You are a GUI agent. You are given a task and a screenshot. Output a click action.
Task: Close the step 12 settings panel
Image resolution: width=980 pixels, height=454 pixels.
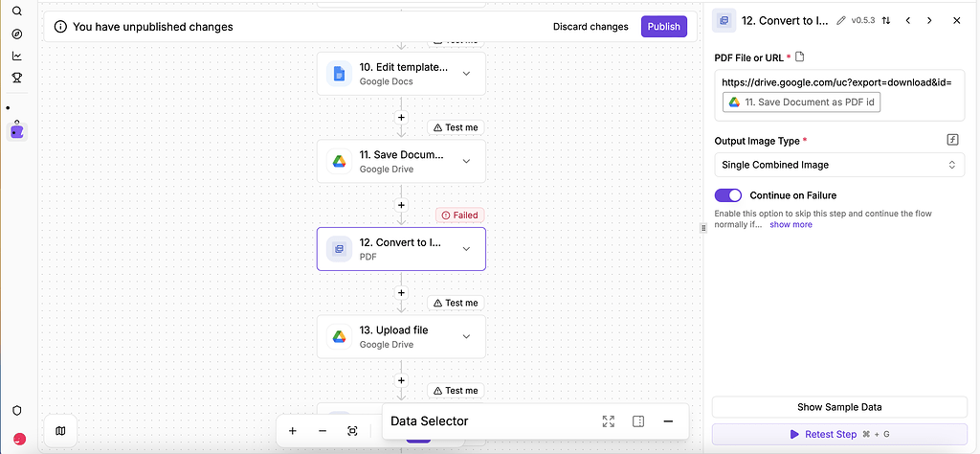coord(956,21)
